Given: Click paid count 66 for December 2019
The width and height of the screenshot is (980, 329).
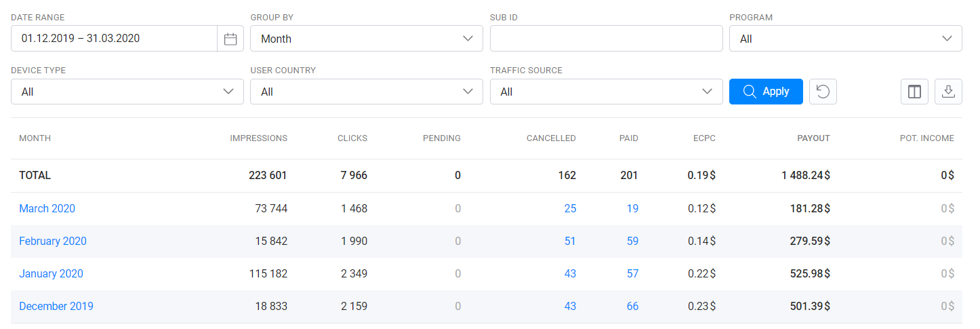Looking at the screenshot, I should tap(632, 307).
